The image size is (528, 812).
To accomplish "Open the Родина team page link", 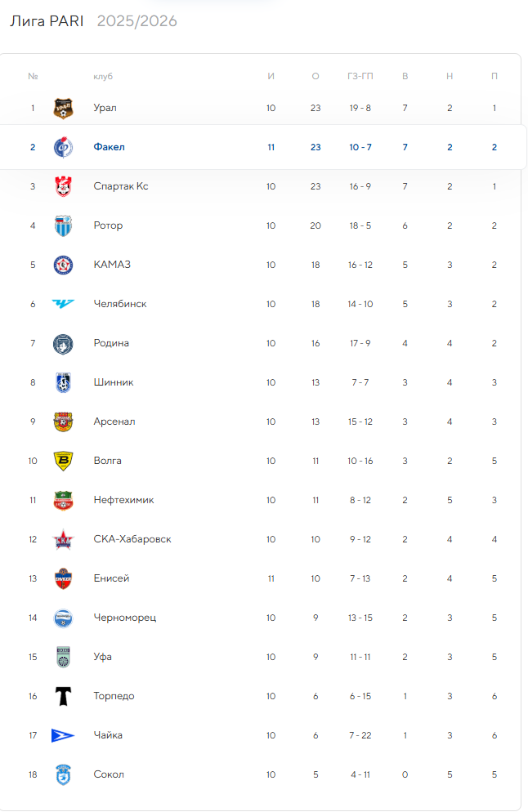I will (x=111, y=343).
